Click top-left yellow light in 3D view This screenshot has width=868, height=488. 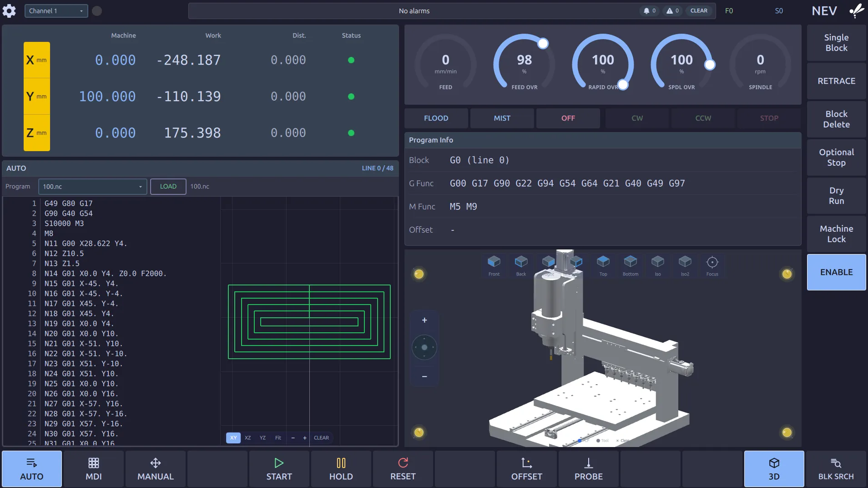tap(419, 274)
